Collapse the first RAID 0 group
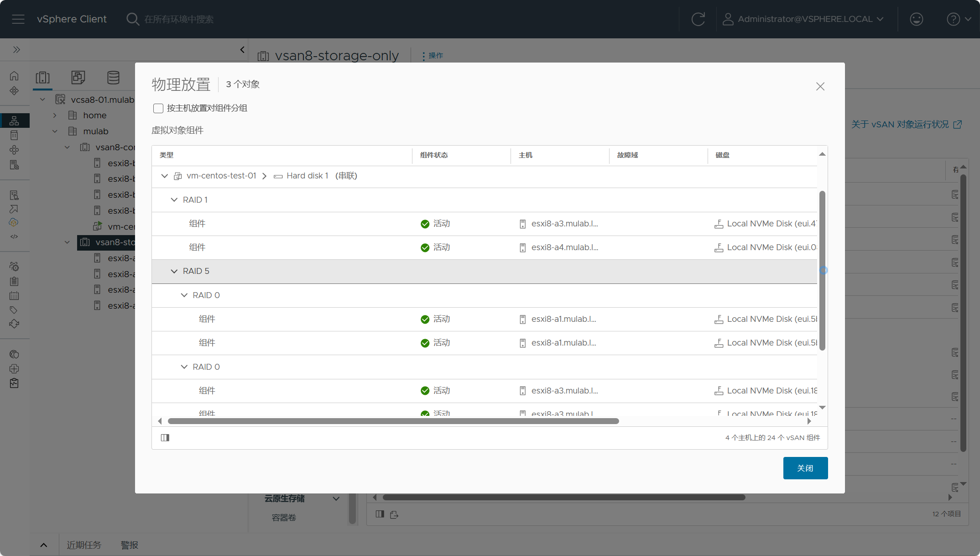 [184, 295]
